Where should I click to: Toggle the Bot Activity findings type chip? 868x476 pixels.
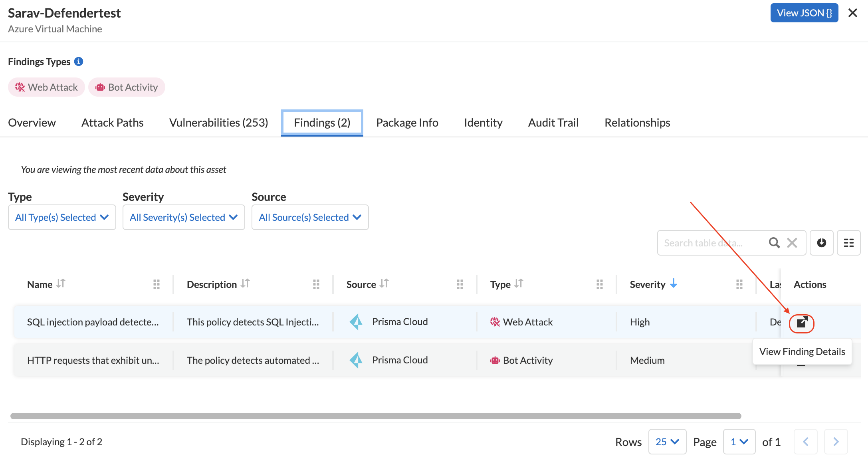pos(127,87)
